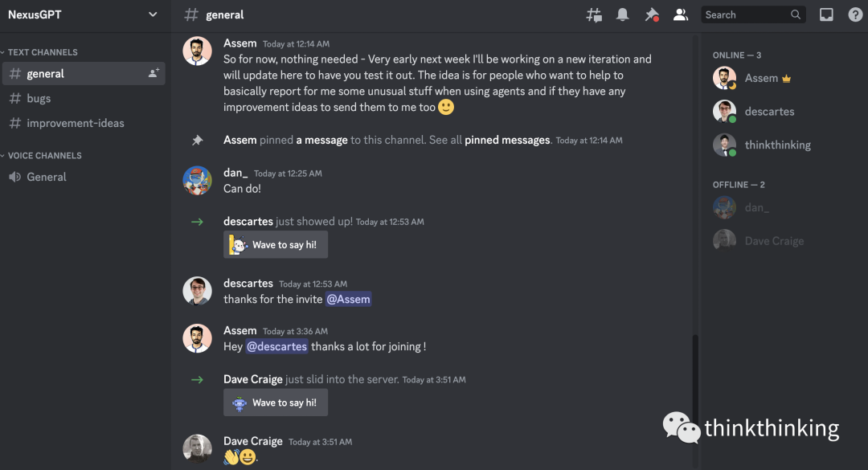This screenshot has width=868, height=470.
Task: Click the @descartes mention
Action: click(x=276, y=346)
